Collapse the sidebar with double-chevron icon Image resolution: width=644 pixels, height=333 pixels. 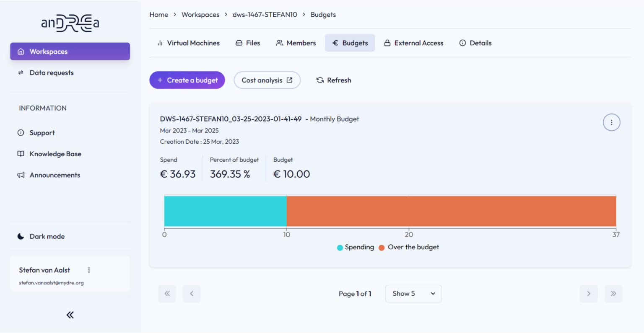click(70, 315)
